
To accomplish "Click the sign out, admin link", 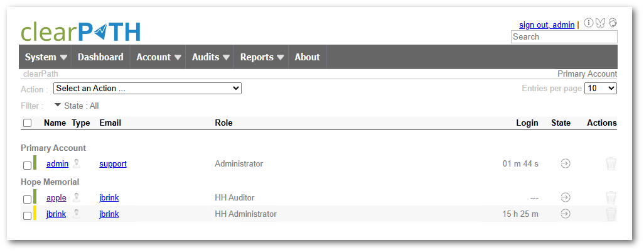I will 547,25.
